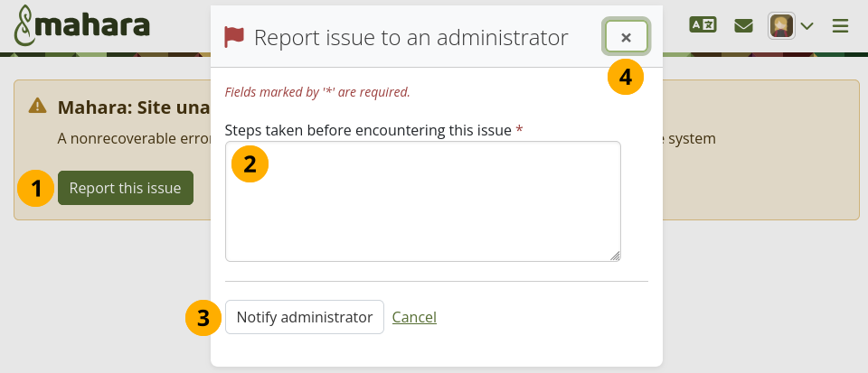
Task: Expand the user menu chevron
Action: pos(807,26)
